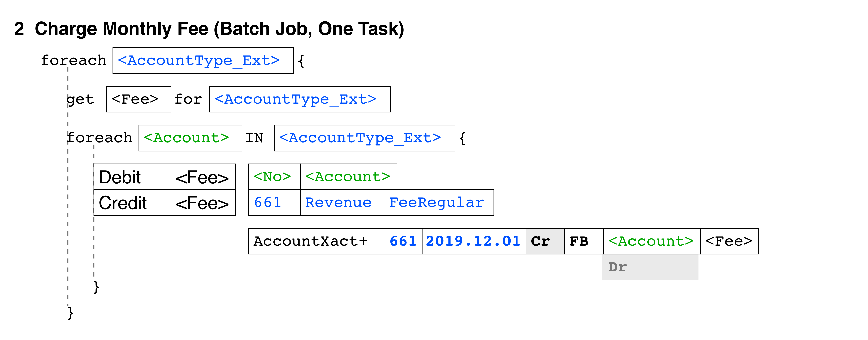The width and height of the screenshot is (868, 340).
Task: Click the Debit cell in the table
Action: pyautogui.click(x=132, y=177)
